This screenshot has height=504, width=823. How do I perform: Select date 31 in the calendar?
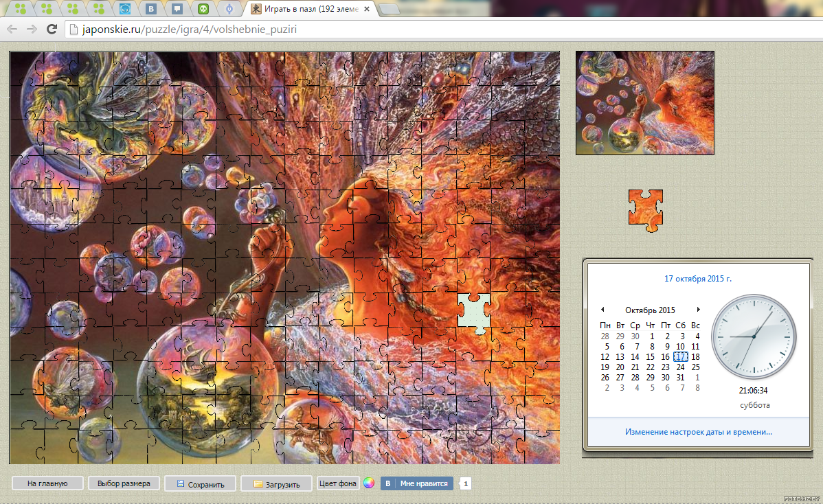[680, 378]
